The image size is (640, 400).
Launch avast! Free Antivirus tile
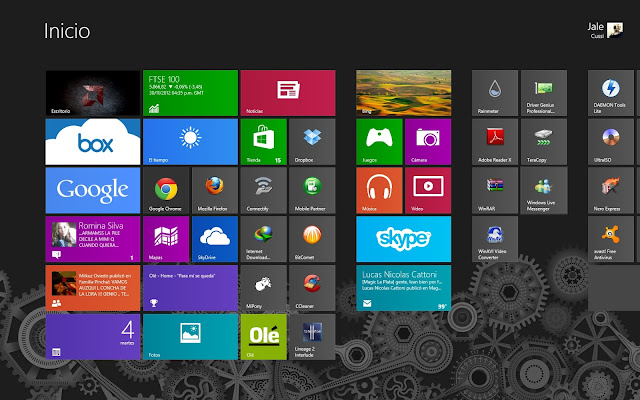pos(611,239)
